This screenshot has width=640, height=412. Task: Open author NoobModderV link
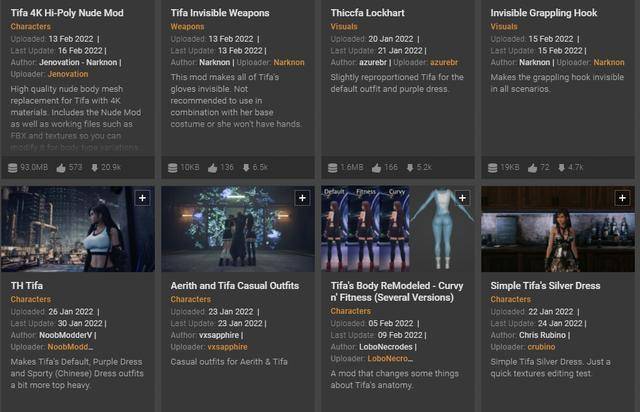66,335
